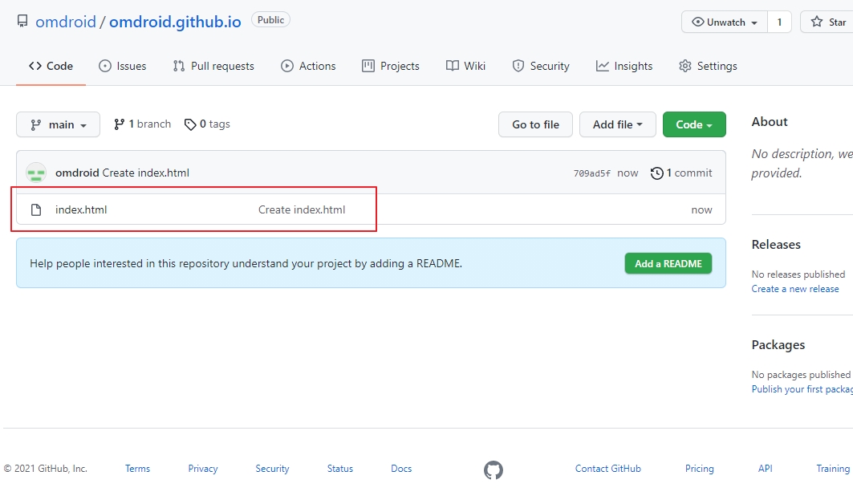Open the Training footer link
The width and height of the screenshot is (853, 504).
(833, 469)
